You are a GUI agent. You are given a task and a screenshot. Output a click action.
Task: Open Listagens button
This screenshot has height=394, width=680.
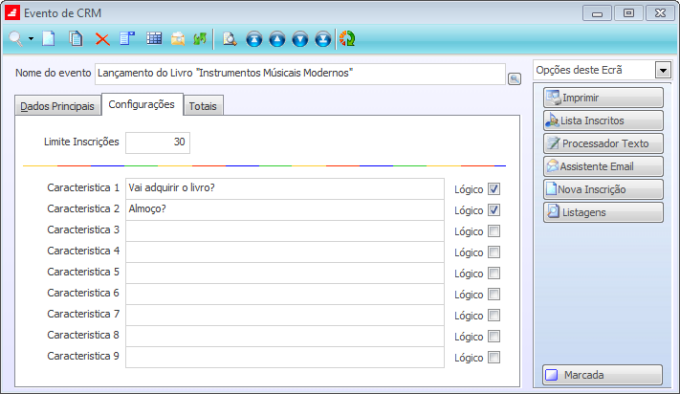[x=603, y=212]
